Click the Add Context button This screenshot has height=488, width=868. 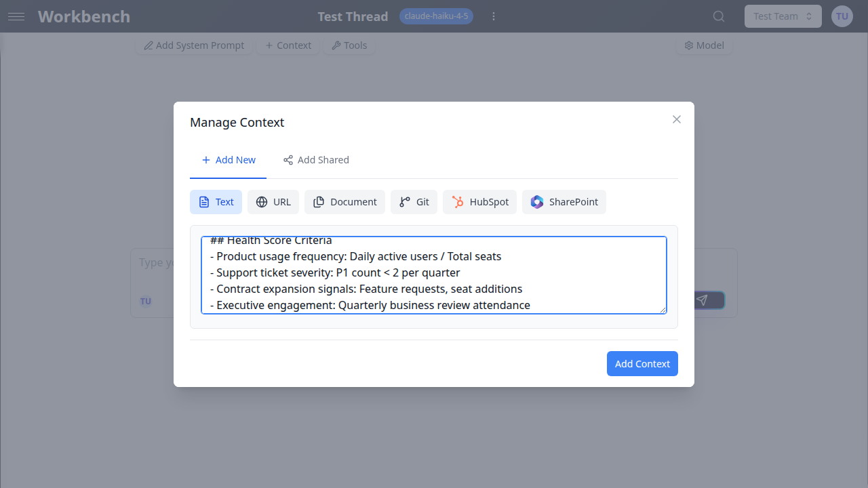[642, 363]
